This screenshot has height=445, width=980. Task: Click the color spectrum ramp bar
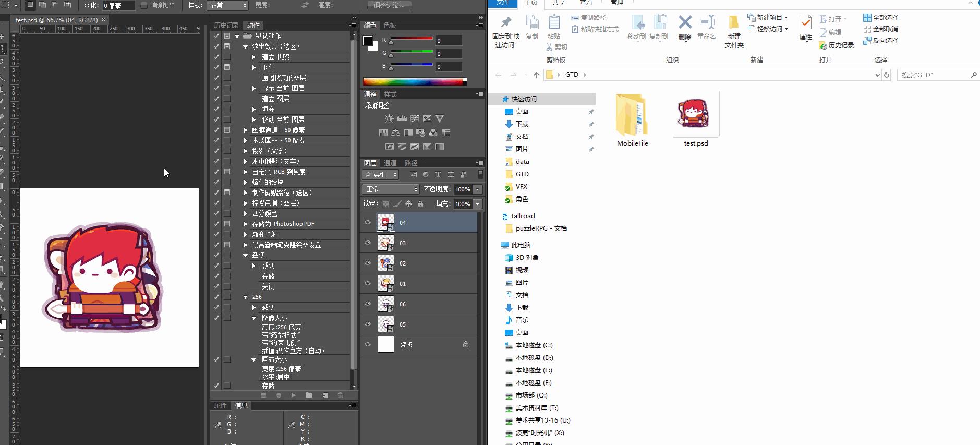pyautogui.click(x=415, y=81)
